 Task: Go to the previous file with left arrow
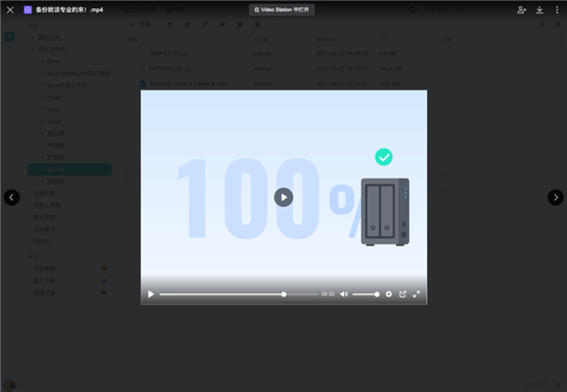[11, 197]
